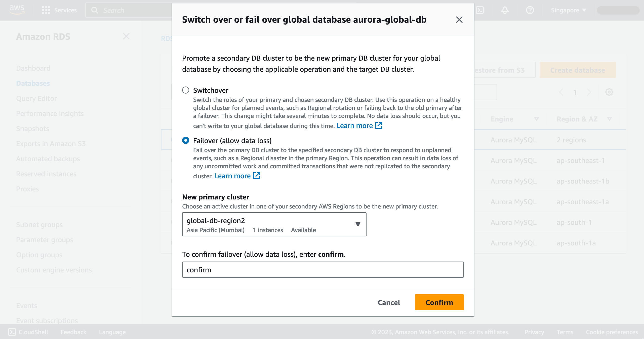
Task: Open the AWS Services grid menu
Action: tap(46, 10)
